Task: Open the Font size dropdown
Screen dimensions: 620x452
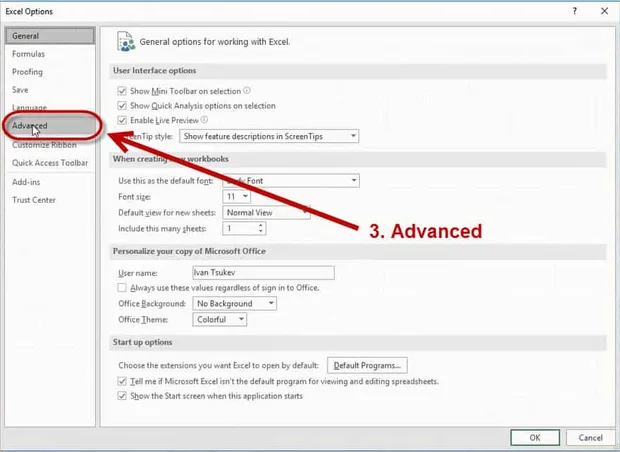Action: [236, 197]
